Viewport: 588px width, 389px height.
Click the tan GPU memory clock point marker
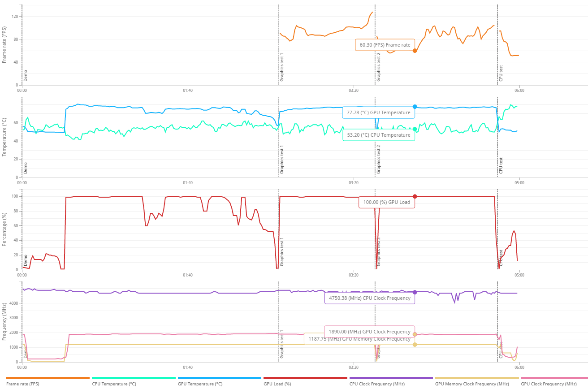pos(415,345)
